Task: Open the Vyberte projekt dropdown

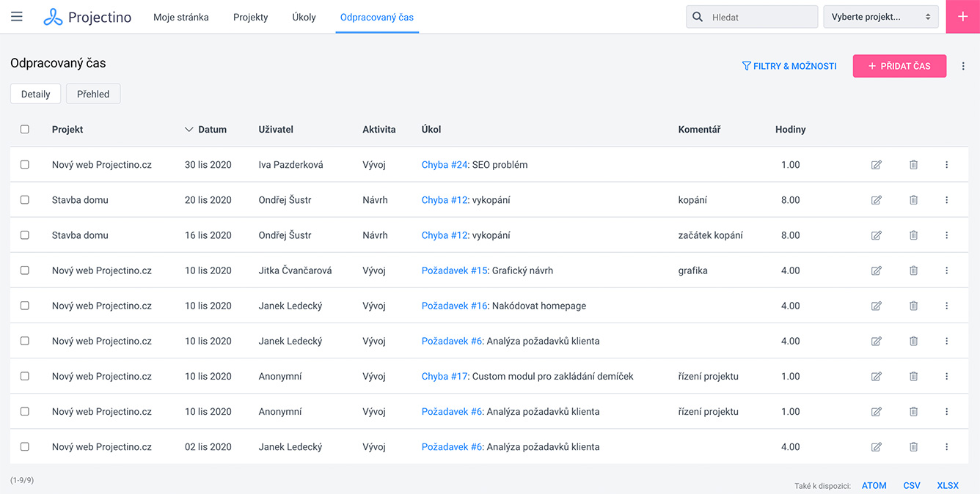Action: tap(881, 17)
